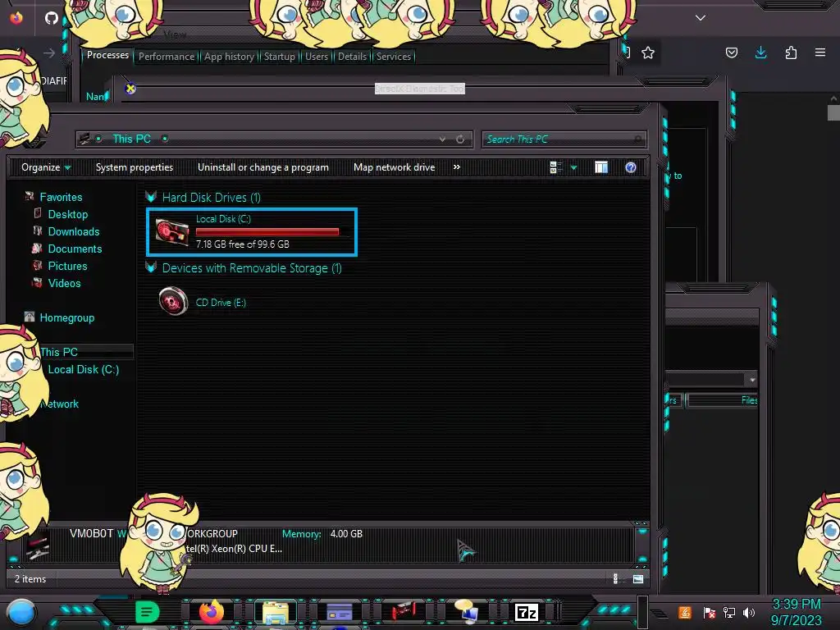Open the Organize dropdown menu
The width and height of the screenshot is (840, 630).
(x=46, y=167)
